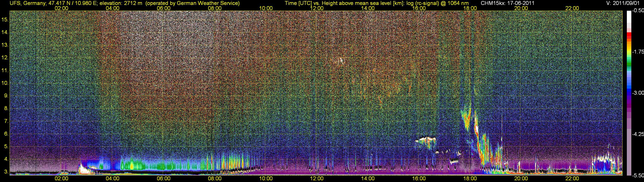644x182 pixels.
Task: Click the 04:00 label on the top time axis
Action: [x=112, y=8]
